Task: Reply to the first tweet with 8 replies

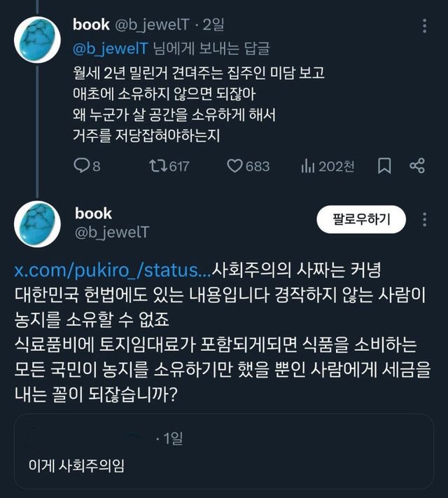Action: [x=83, y=166]
